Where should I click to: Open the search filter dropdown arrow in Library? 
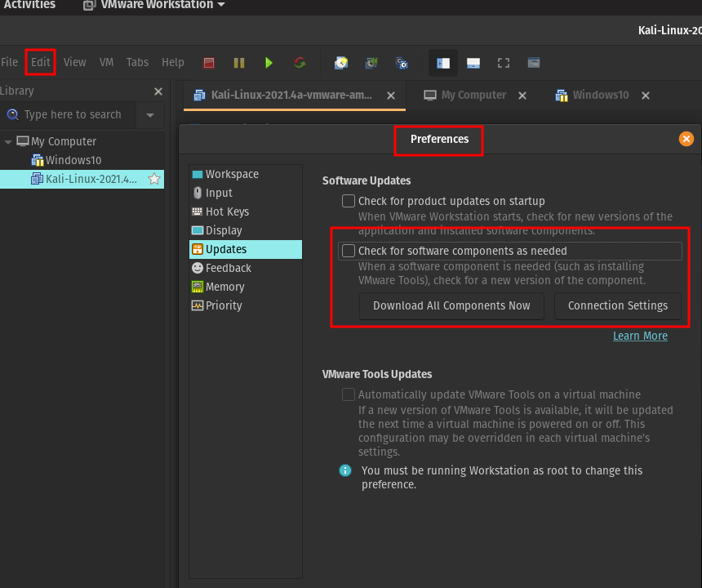[x=150, y=115]
